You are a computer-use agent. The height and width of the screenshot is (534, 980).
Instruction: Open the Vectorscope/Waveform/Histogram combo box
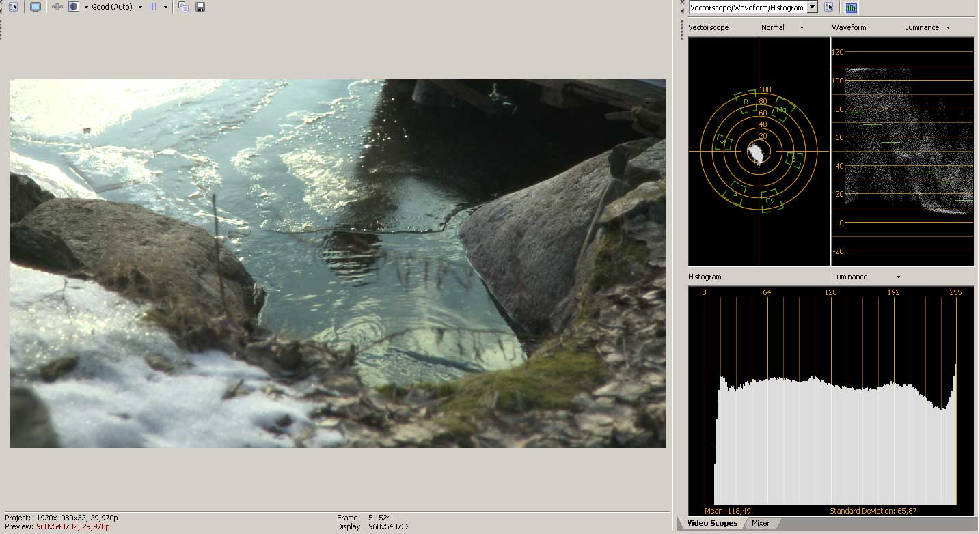click(752, 8)
